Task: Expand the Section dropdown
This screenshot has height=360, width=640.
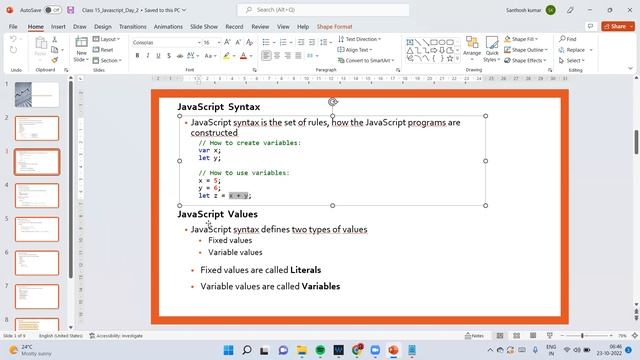Action: (x=107, y=60)
